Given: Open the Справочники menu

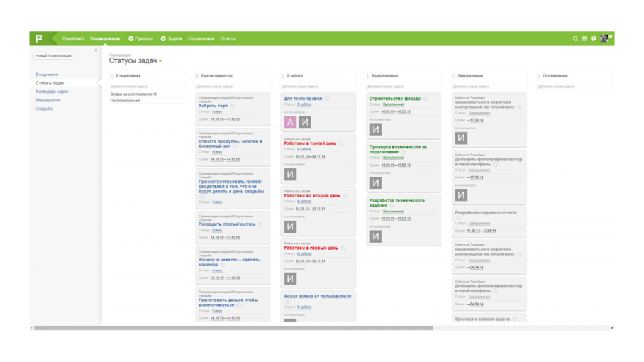Looking at the screenshot, I should [201, 39].
